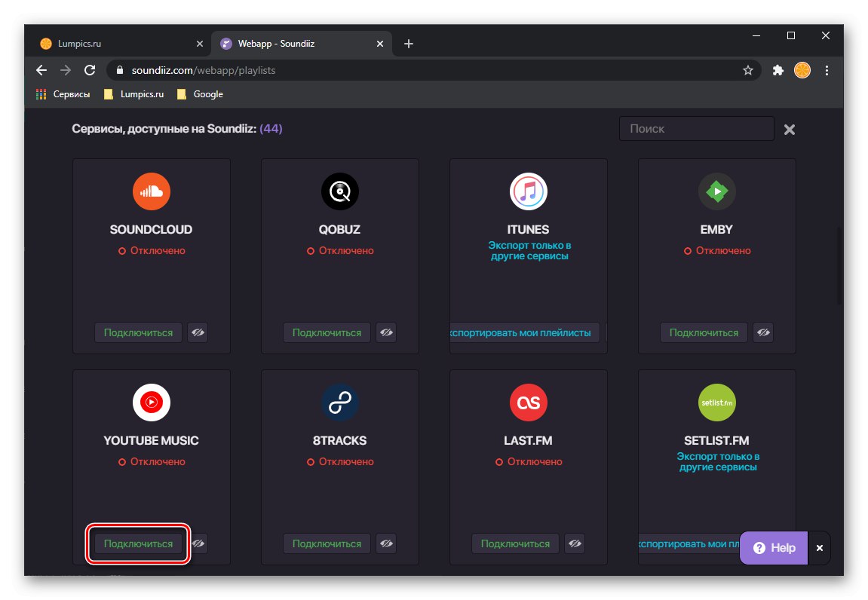Go forward to the next page
Image resolution: width=868 pixels, height=600 pixels.
pyautogui.click(x=66, y=70)
